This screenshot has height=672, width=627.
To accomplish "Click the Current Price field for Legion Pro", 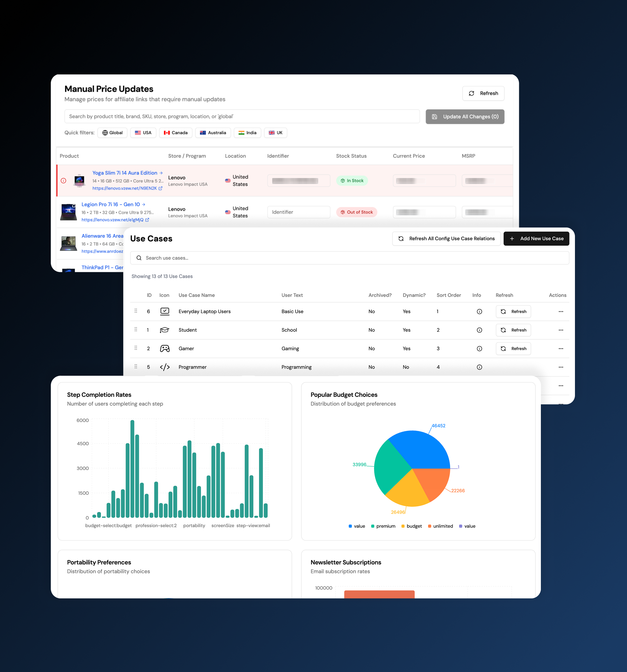I will (424, 212).
